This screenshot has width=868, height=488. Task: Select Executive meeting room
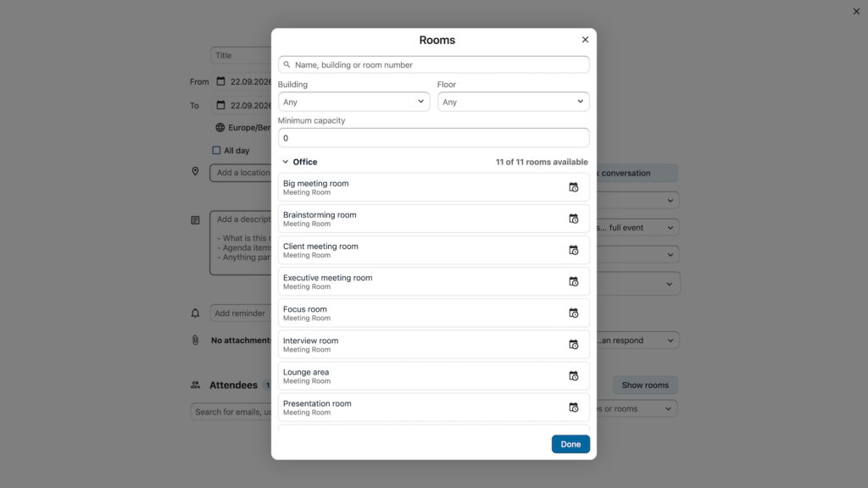(x=434, y=281)
